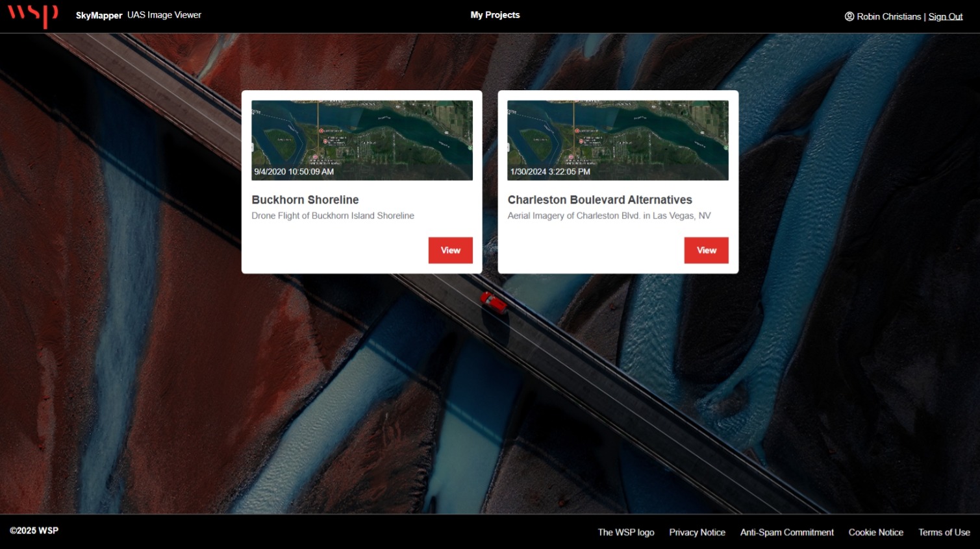
Task: Open the Anti-Spam Commitment link
Action: pos(786,532)
